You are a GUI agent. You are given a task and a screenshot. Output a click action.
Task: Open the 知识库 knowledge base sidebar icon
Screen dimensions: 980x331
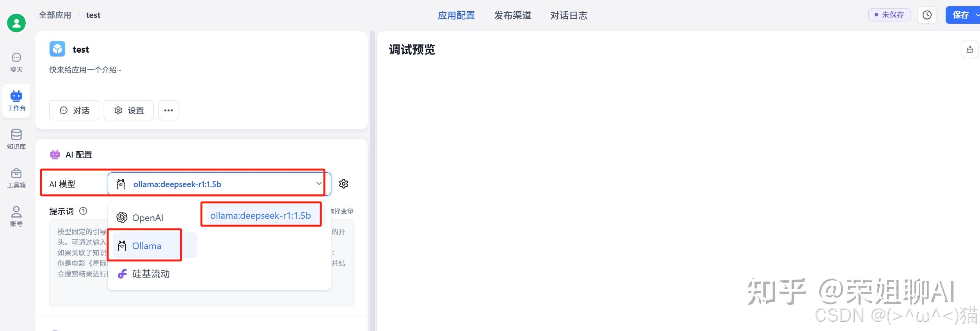click(x=16, y=139)
